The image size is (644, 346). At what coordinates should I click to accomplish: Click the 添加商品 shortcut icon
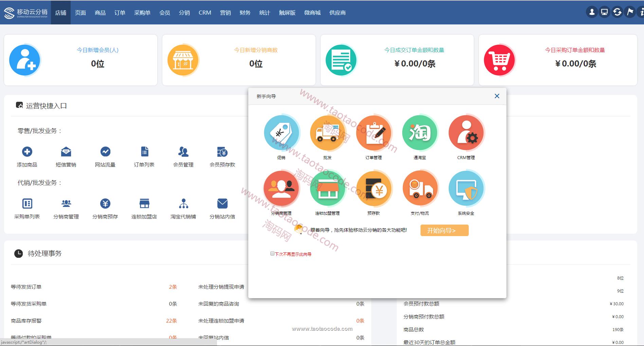(x=27, y=152)
